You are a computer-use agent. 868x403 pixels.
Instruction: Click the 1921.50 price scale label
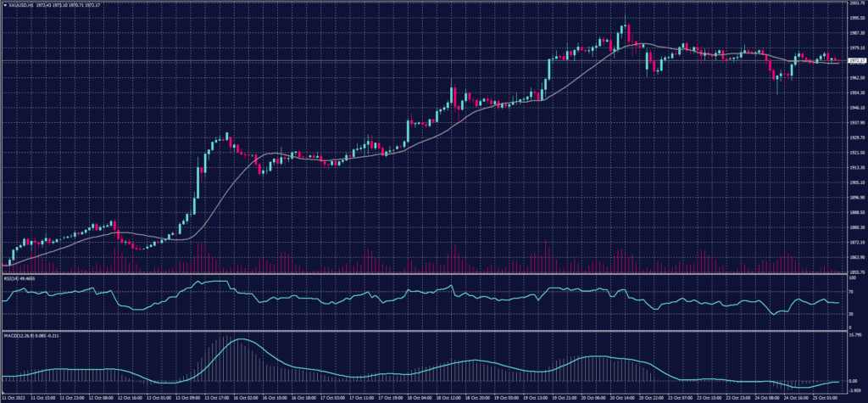coord(856,153)
